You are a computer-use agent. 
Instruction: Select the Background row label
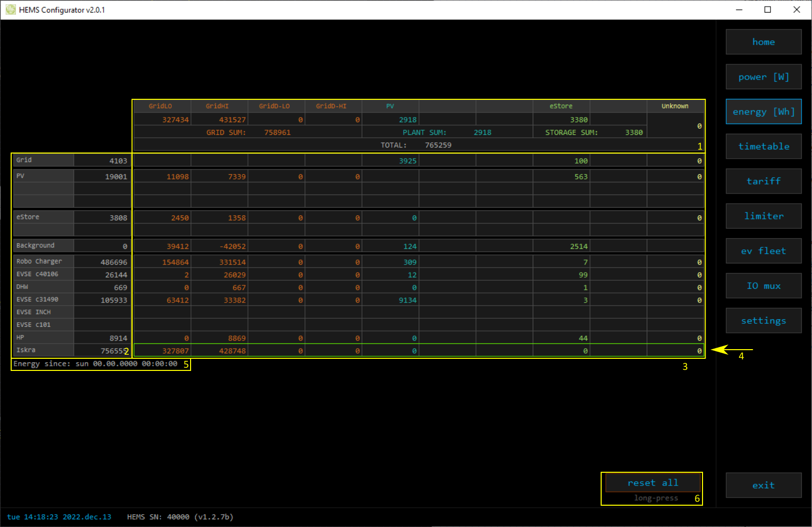tap(35, 246)
